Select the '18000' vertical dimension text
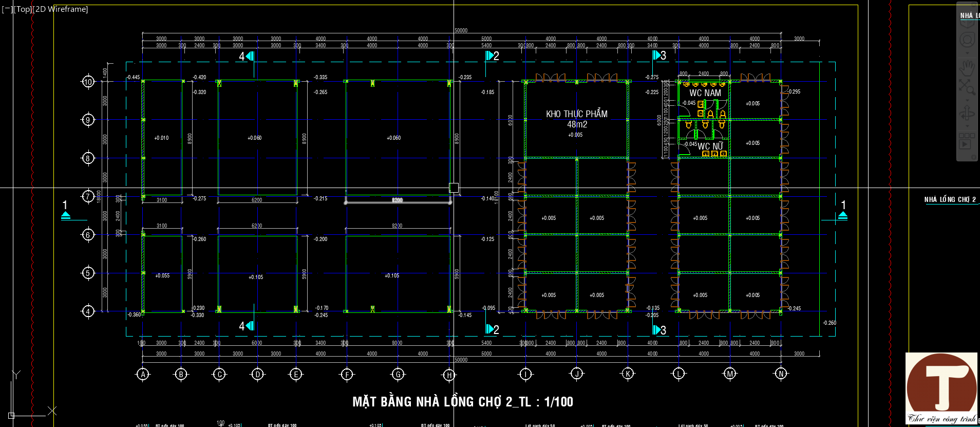This screenshot has height=427, width=980. tap(99, 196)
